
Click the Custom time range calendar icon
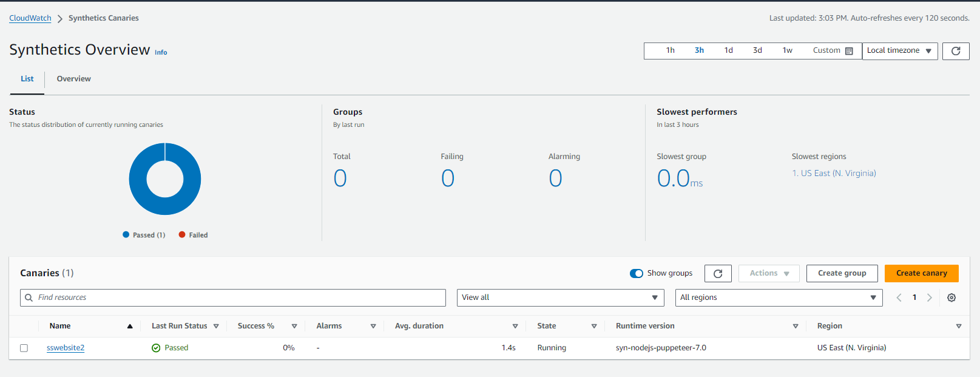[849, 51]
